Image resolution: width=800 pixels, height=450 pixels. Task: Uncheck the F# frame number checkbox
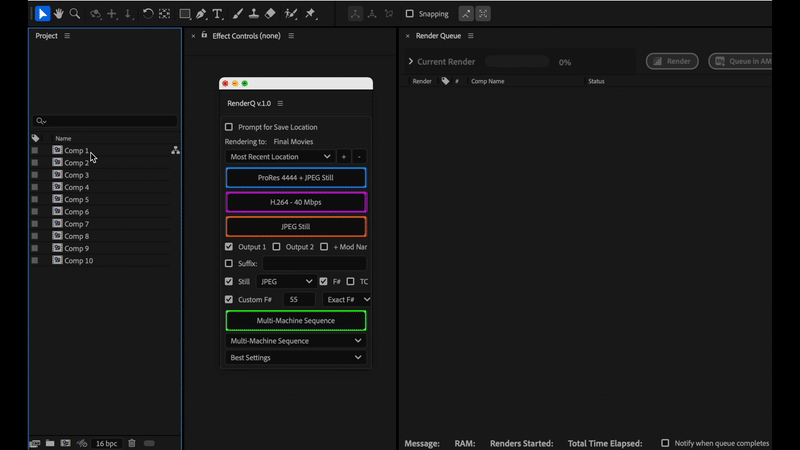point(323,282)
